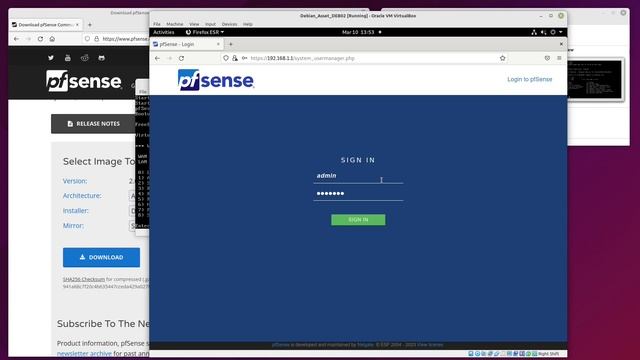Image resolution: width=640 pixels, height=360 pixels.
Task: Open the VM Firefox hamburger menu
Action: [x=559, y=58]
